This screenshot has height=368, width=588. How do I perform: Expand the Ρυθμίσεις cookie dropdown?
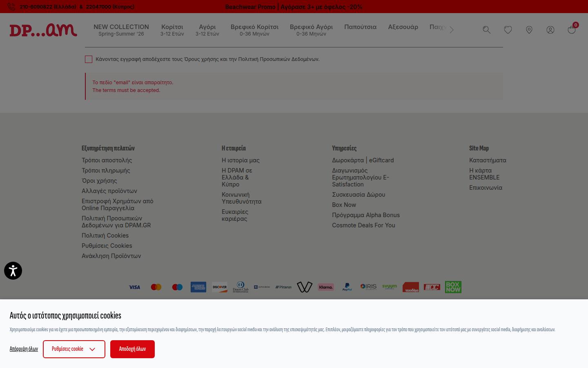pos(74,349)
